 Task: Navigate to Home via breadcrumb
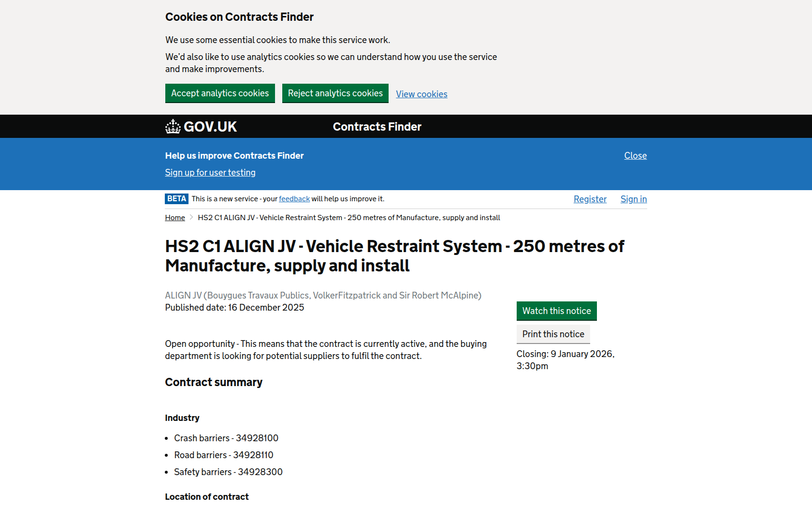(x=175, y=218)
